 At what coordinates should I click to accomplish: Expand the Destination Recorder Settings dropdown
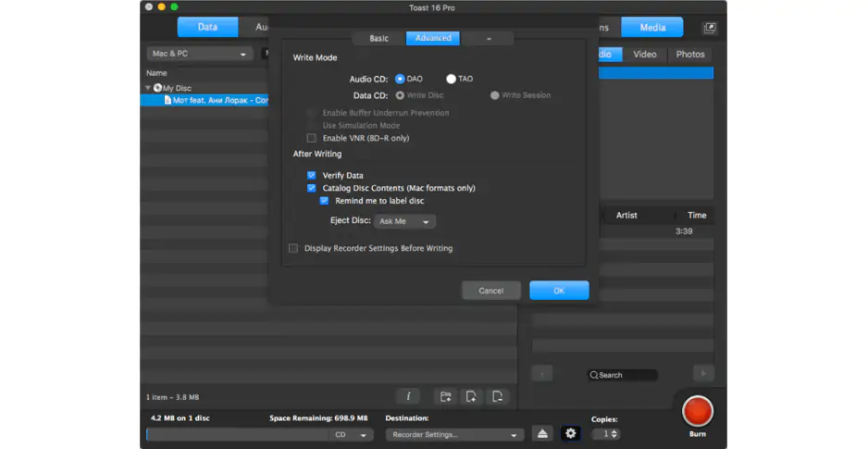click(x=454, y=434)
